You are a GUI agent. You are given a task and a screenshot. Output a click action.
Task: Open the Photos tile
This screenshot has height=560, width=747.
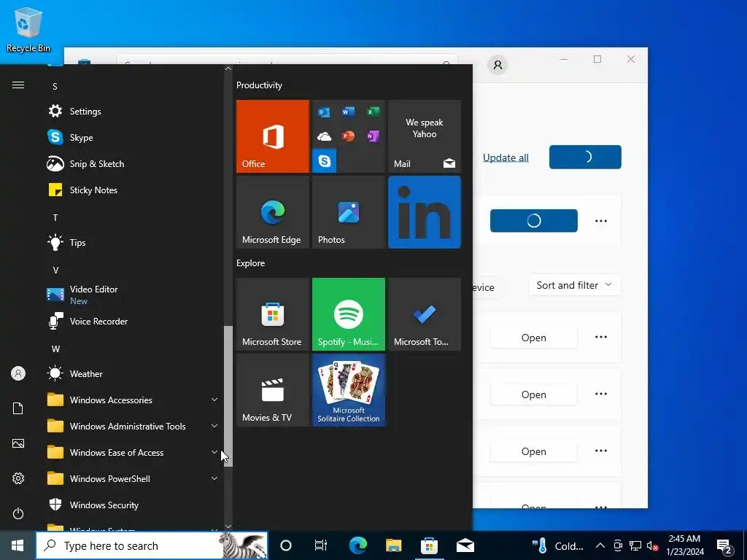click(x=348, y=212)
